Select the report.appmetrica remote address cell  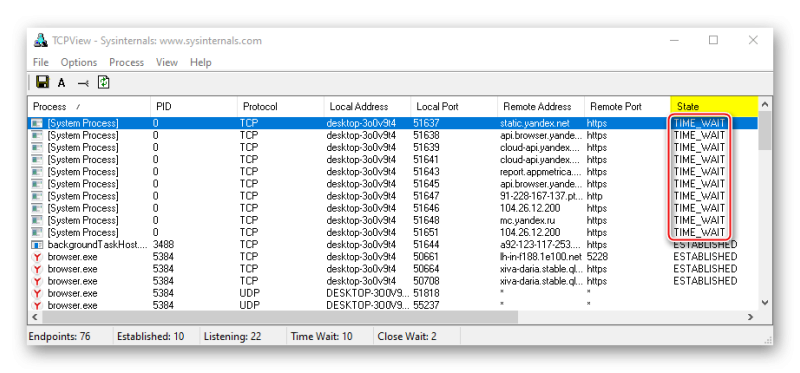[541, 172]
